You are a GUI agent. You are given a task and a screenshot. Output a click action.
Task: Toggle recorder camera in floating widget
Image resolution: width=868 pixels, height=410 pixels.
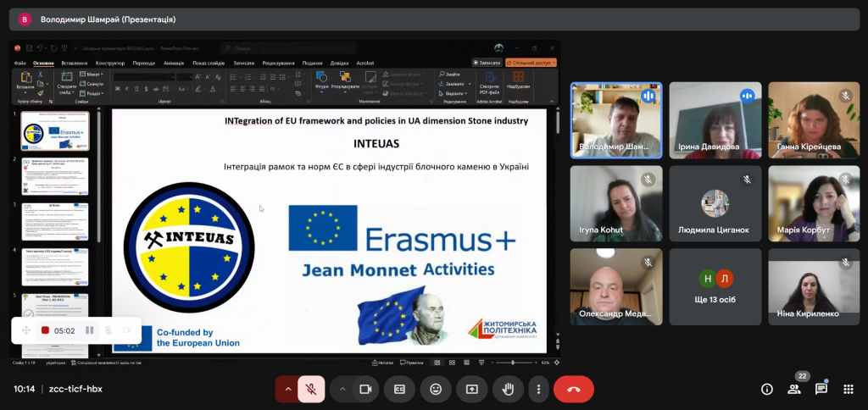127,330
